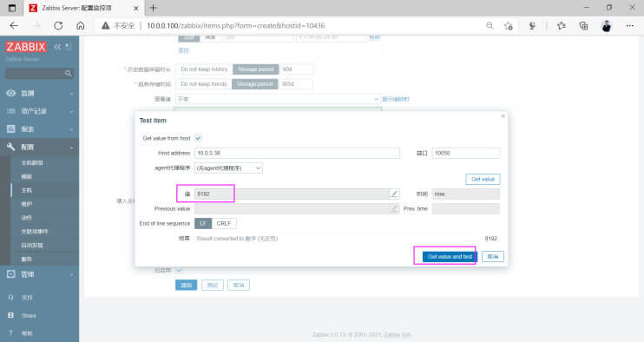Toggle the Get value from host checkbox
Screen dimensions: 644x342
(198, 138)
